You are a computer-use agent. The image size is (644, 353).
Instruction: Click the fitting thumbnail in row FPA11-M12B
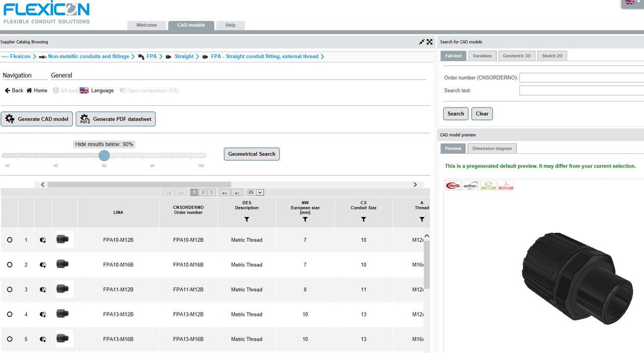pyautogui.click(x=64, y=289)
